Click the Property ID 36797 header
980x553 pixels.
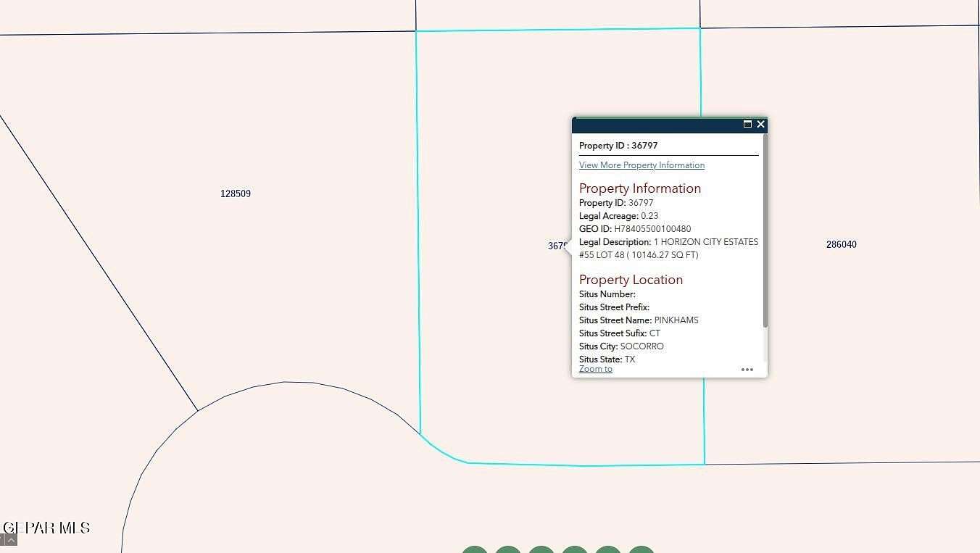tap(618, 145)
